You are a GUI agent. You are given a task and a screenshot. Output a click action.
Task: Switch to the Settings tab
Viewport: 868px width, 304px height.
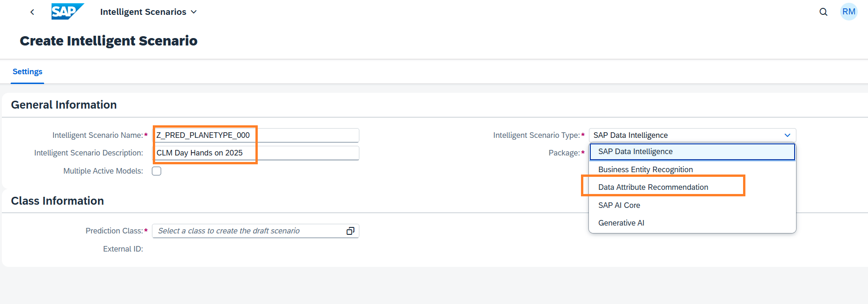tap(27, 72)
